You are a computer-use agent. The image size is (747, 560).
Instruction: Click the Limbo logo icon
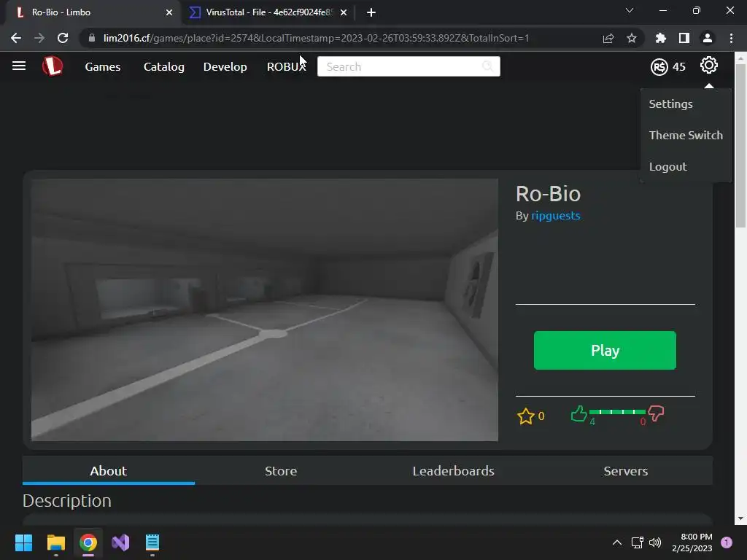52,66
